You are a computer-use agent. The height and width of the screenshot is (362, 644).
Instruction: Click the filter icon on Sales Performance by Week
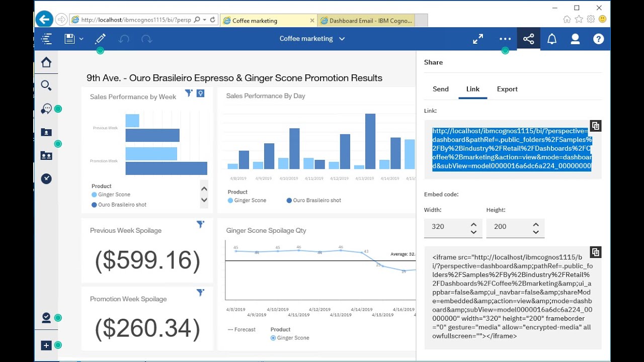189,93
